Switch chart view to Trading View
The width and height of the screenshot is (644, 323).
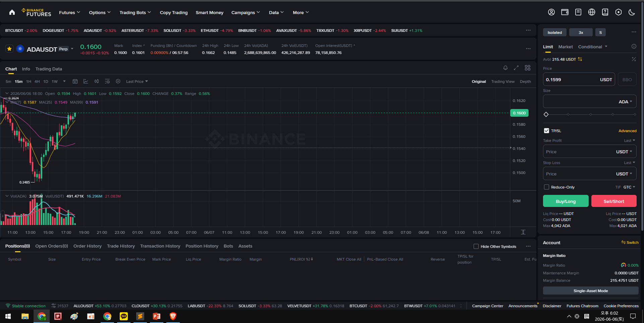(x=503, y=81)
